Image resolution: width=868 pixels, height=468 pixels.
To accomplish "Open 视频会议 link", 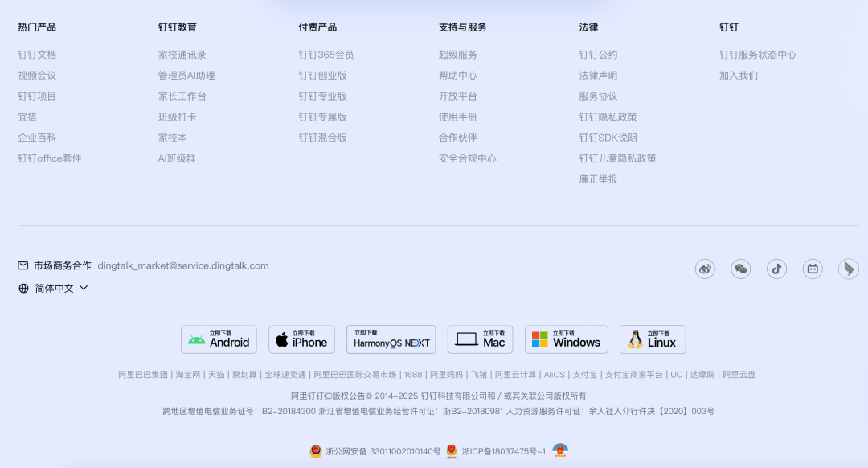I will click(x=37, y=76).
